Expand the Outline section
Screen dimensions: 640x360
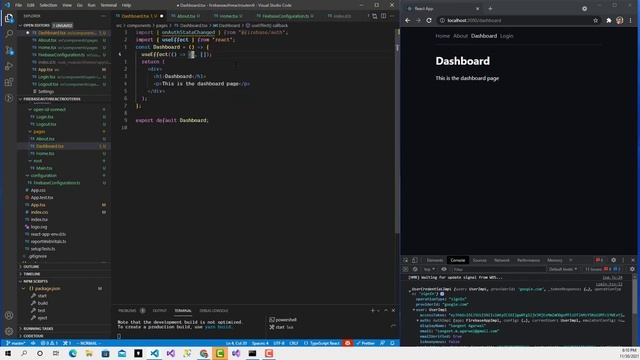63,267
